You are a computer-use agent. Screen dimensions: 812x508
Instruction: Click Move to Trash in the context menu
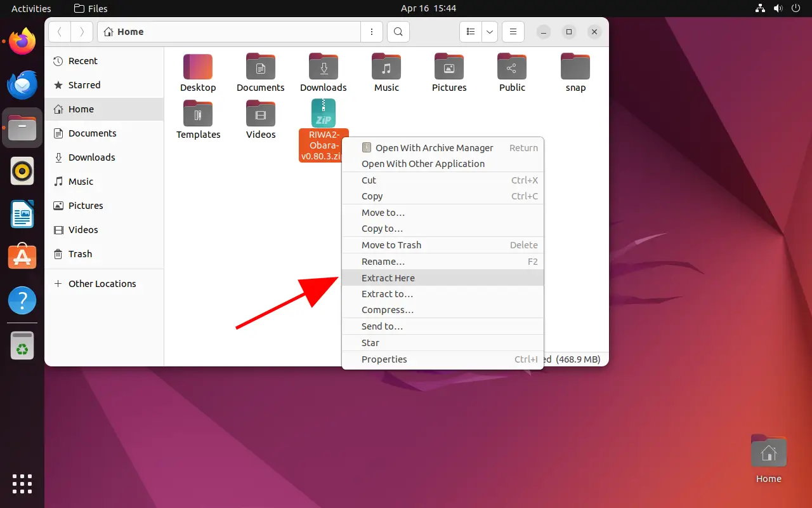tap(391, 245)
